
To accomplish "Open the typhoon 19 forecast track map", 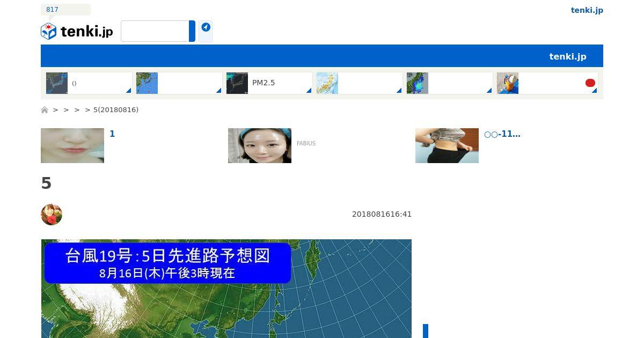I will [226, 289].
